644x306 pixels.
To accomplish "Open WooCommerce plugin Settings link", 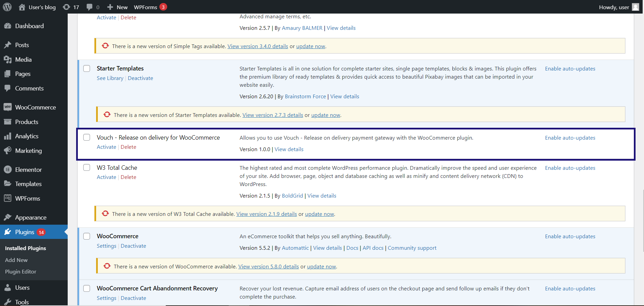I will (107, 246).
